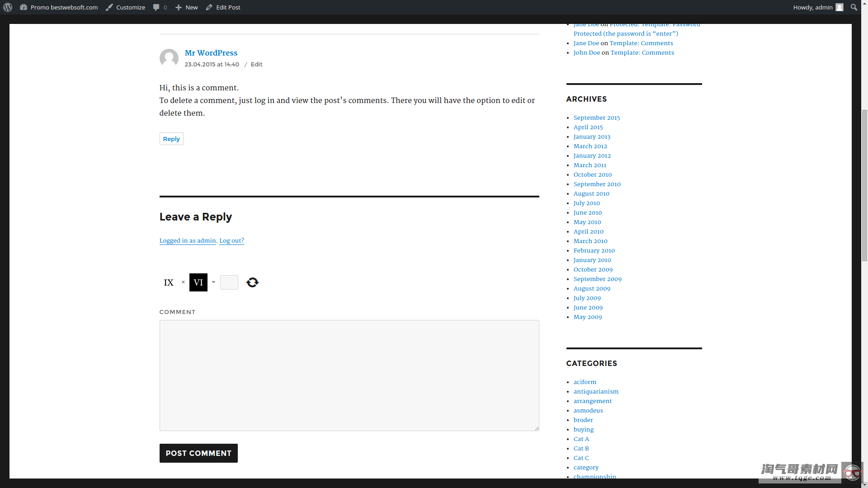Click the comment text area field
Viewport: 868px width, 488px height.
(x=348, y=375)
